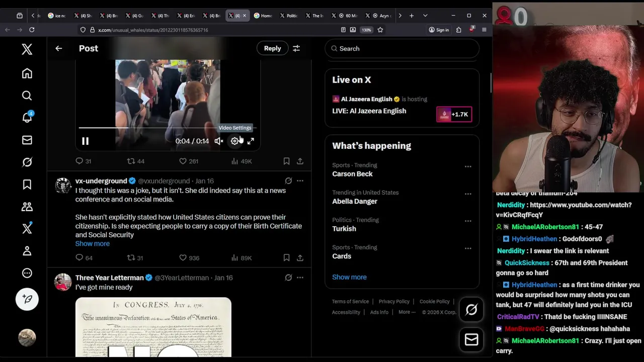Image resolution: width=644 pixels, height=362 pixels.
Task: Bookmark the vx-underground post
Action: [x=286, y=258]
